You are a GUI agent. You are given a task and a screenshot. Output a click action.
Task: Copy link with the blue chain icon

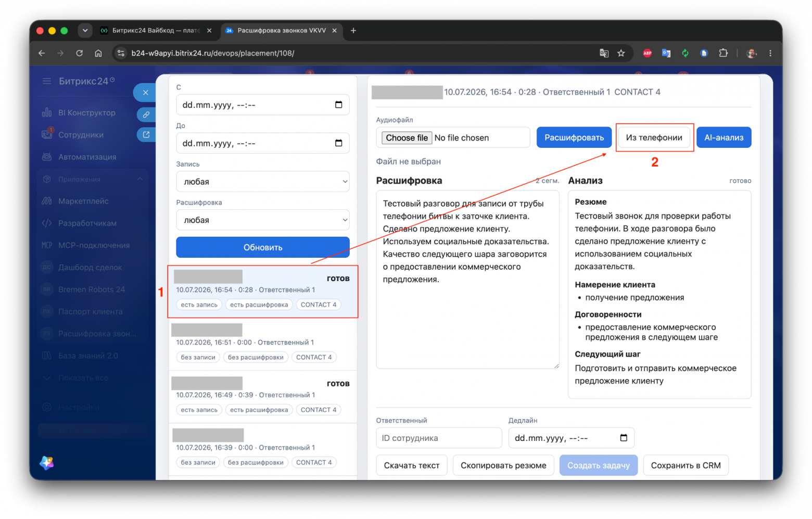pyautogui.click(x=146, y=115)
